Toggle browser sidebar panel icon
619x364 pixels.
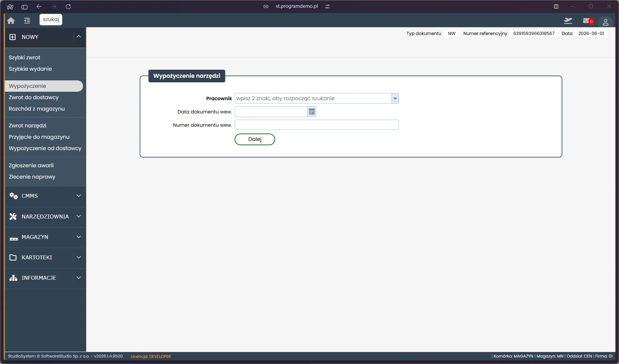click(24, 7)
